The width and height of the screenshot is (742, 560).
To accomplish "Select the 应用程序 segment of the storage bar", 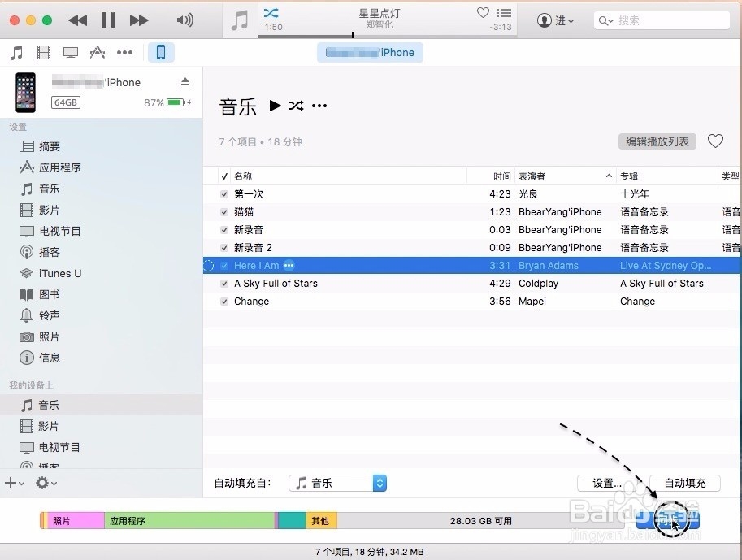I will tap(189, 521).
